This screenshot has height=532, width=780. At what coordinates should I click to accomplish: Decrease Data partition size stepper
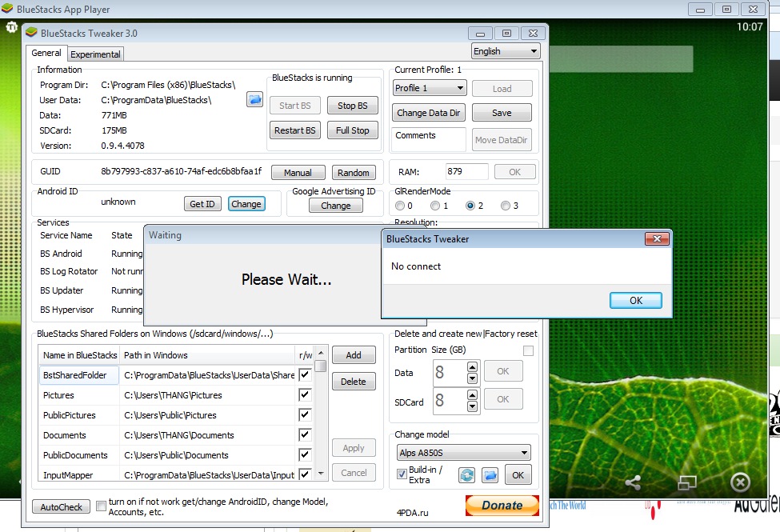click(x=473, y=378)
